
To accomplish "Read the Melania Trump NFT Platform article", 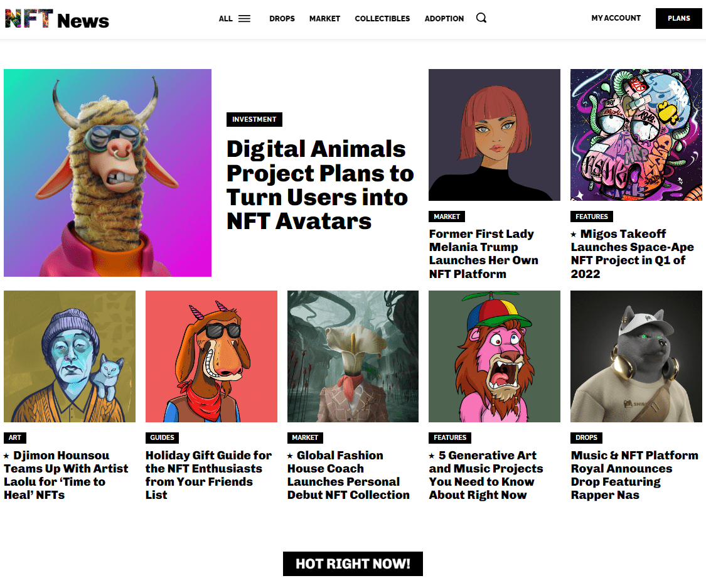I will click(x=483, y=254).
